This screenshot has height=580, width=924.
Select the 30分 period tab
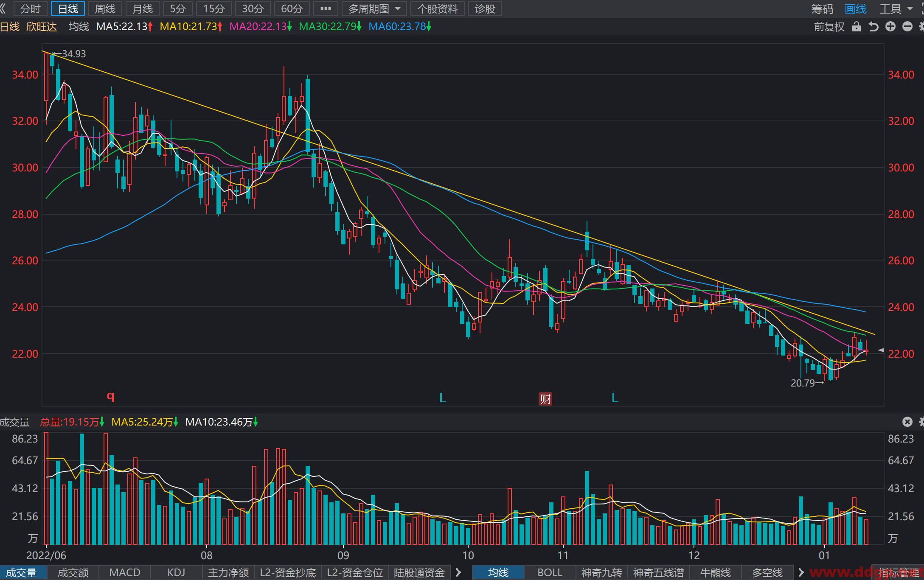pyautogui.click(x=253, y=8)
